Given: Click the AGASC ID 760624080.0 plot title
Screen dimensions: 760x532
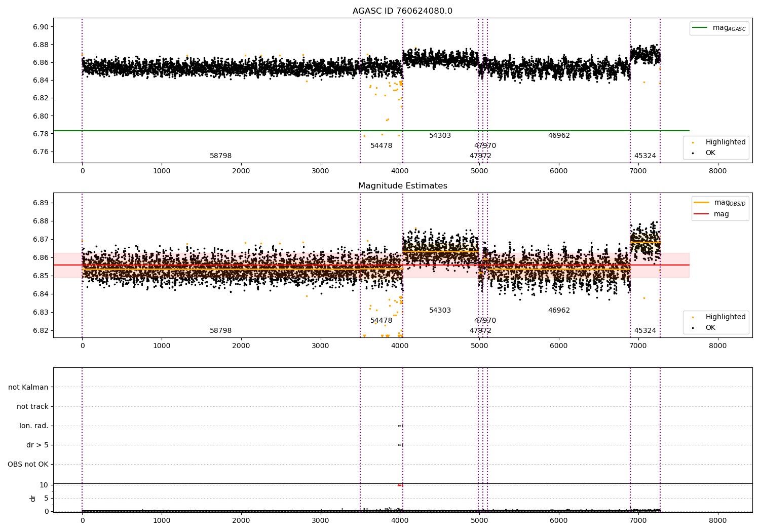Looking at the screenshot, I should tap(402, 11).
